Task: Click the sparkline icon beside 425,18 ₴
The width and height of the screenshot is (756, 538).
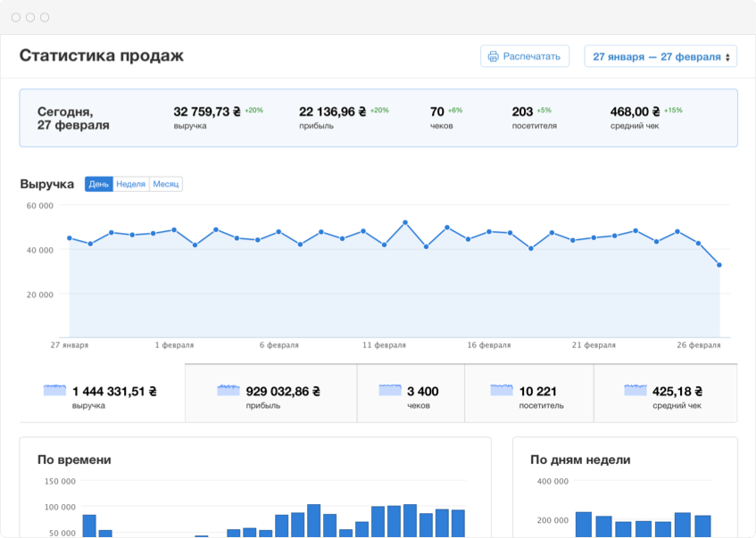Action: point(636,391)
